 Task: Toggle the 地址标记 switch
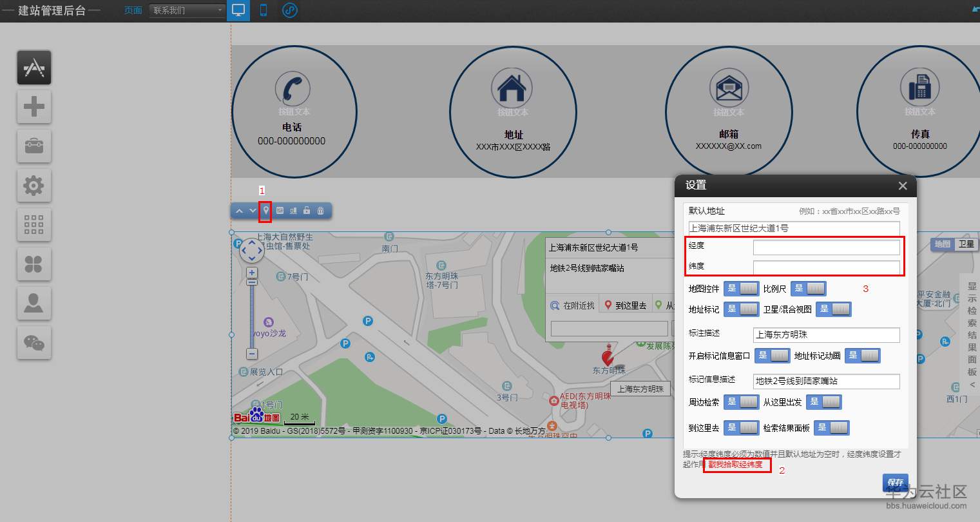[x=741, y=309]
